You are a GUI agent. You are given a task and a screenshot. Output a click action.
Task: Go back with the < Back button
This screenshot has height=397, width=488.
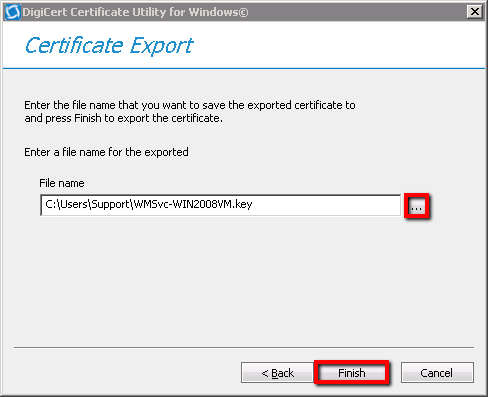[x=277, y=373]
